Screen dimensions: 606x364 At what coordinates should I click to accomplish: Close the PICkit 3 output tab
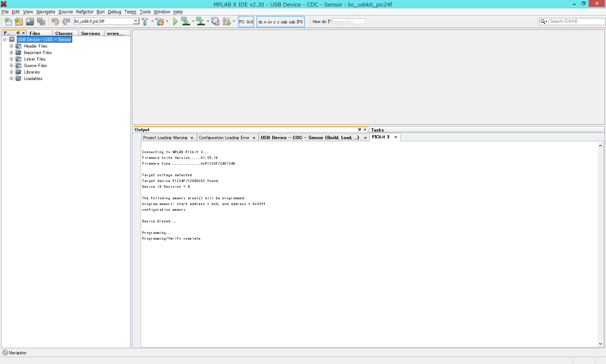tap(396, 137)
